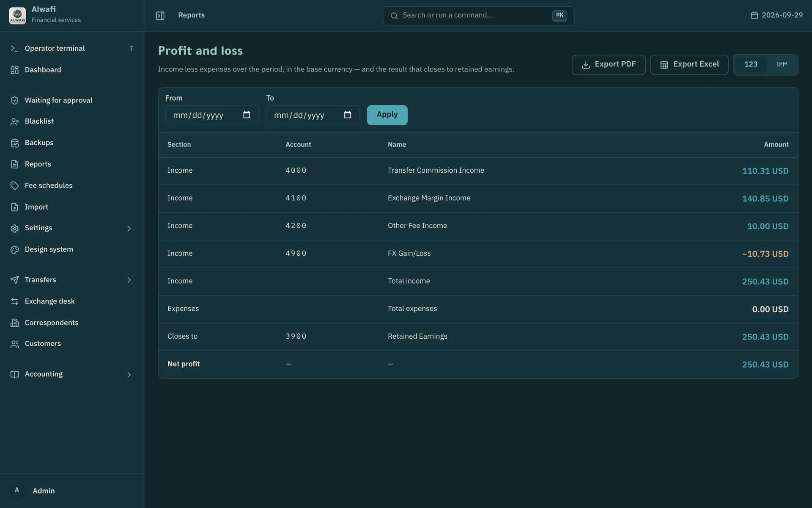
Task: Focus the To date input field
Action: [x=313, y=115]
